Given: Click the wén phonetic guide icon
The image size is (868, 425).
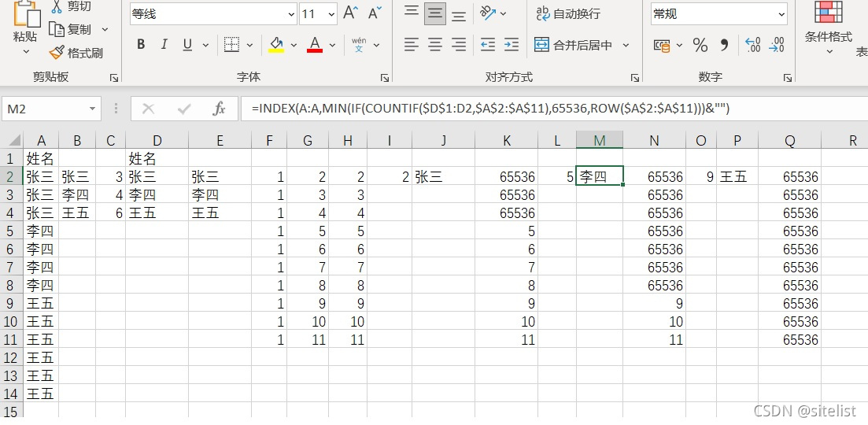Looking at the screenshot, I should [359, 45].
